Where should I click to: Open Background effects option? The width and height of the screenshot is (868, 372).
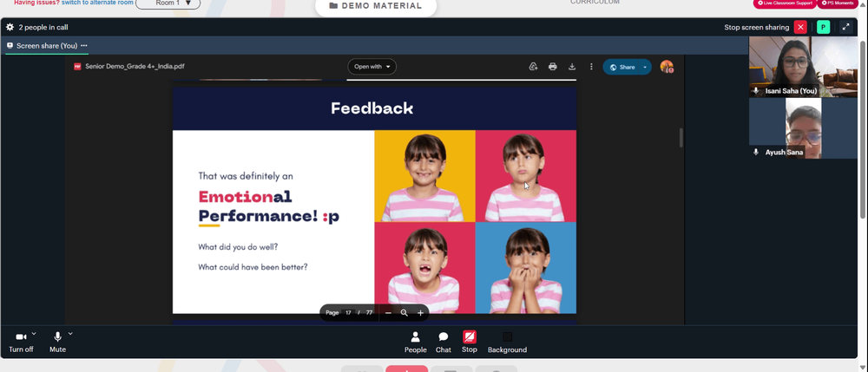pyautogui.click(x=507, y=343)
